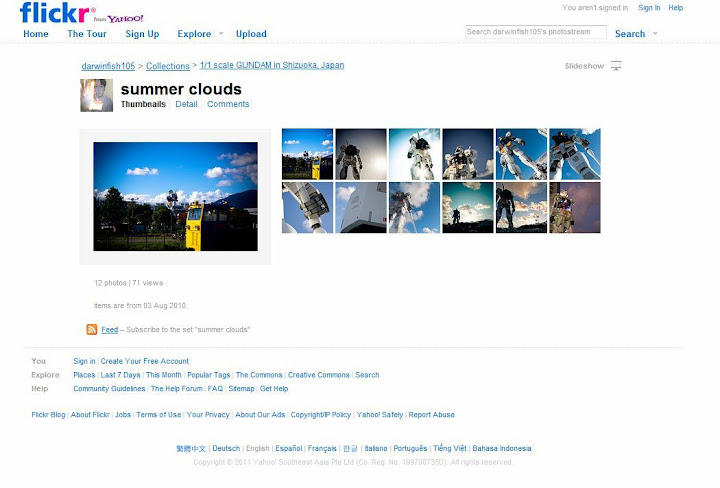The image size is (720, 488).
Task: Open Places footer link
Action: [x=84, y=375]
